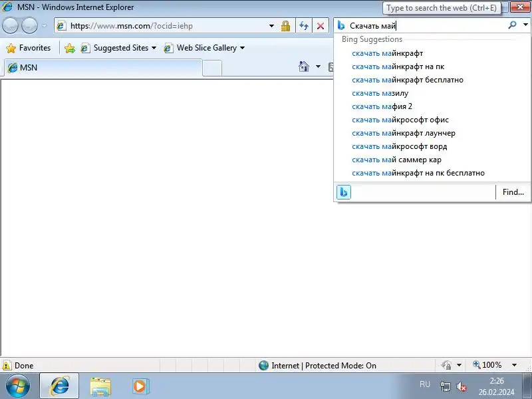Click Internet Protected Mode zone indicator
The image size is (532, 399).
click(318, 365)
